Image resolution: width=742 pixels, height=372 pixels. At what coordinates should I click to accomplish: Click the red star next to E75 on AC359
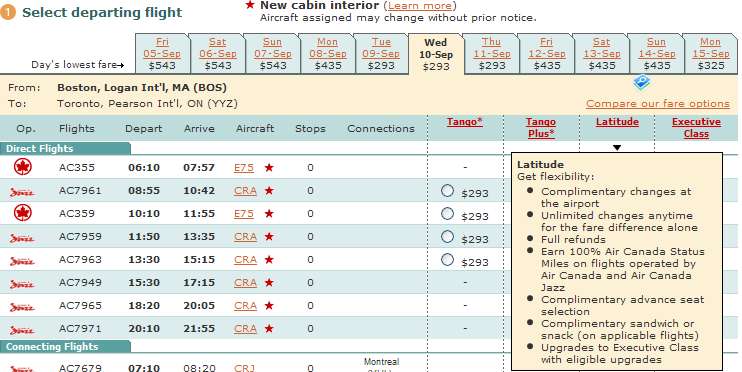coord(269,213)
